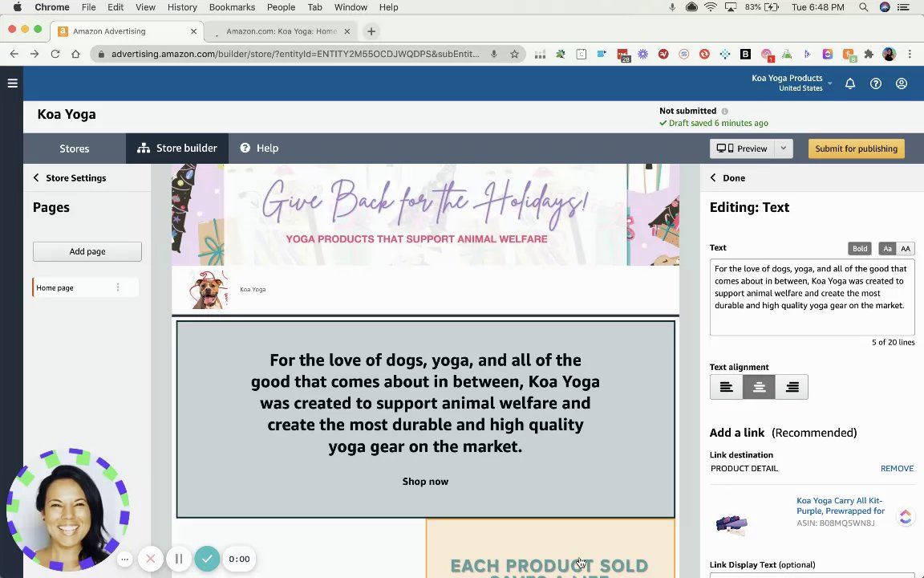Click Add page button
The width and height of the screenshot is (924, 578).
[87, 251]
